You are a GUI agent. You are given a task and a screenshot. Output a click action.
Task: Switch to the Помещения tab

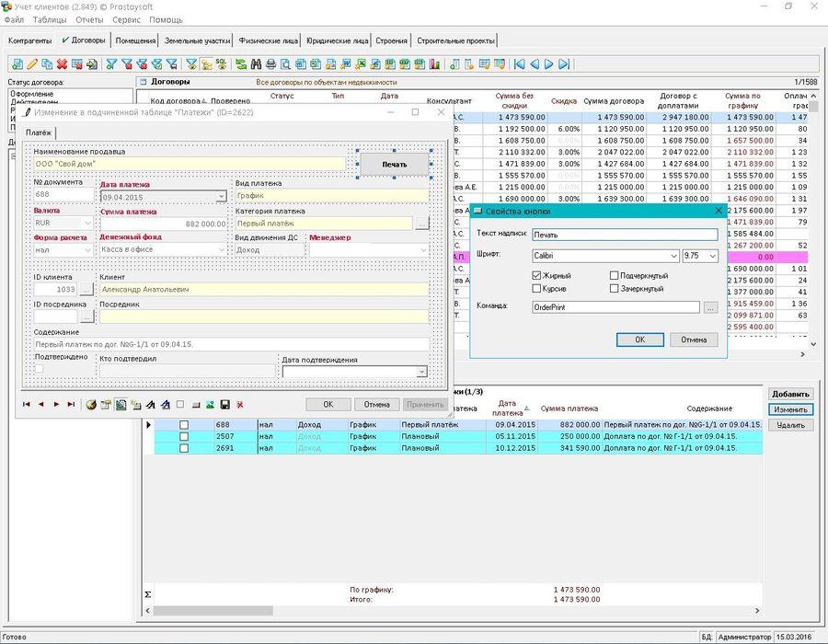[135, 40]
